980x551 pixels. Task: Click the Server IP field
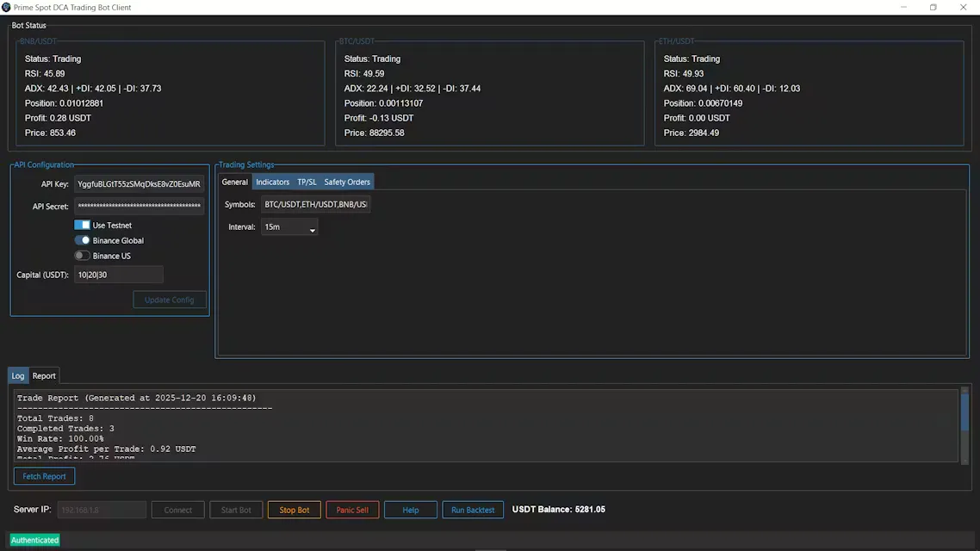102,510
